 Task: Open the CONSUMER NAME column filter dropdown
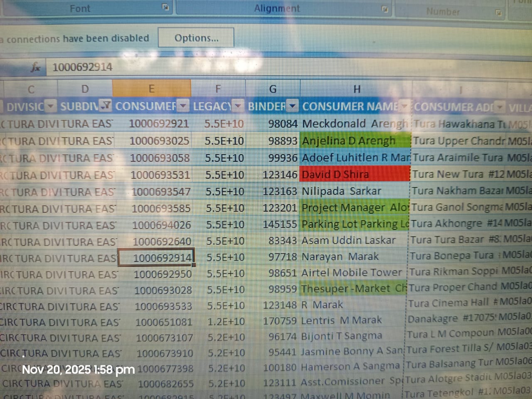(404, 106)
